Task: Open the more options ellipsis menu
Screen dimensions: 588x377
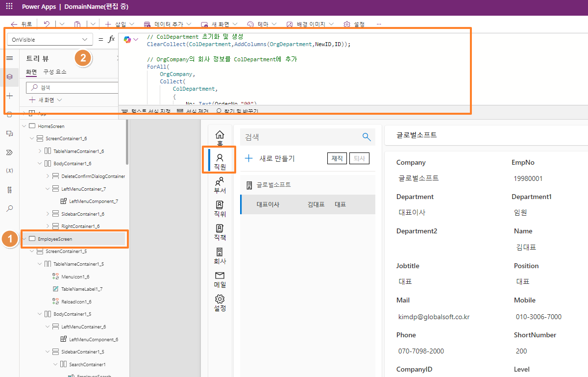Action: tap(379, 24)
